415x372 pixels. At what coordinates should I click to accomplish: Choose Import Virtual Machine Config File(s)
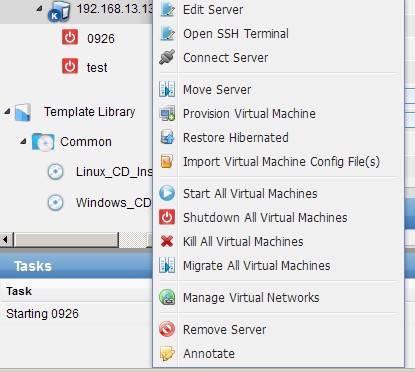pyautogui.click(x=279, y=162)
